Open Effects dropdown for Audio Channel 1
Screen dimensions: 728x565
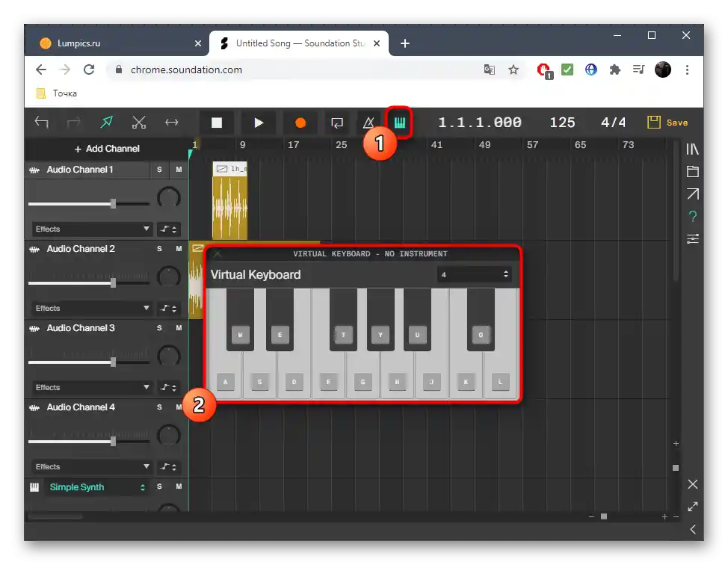pyautogui.click(x=92, y=229)
